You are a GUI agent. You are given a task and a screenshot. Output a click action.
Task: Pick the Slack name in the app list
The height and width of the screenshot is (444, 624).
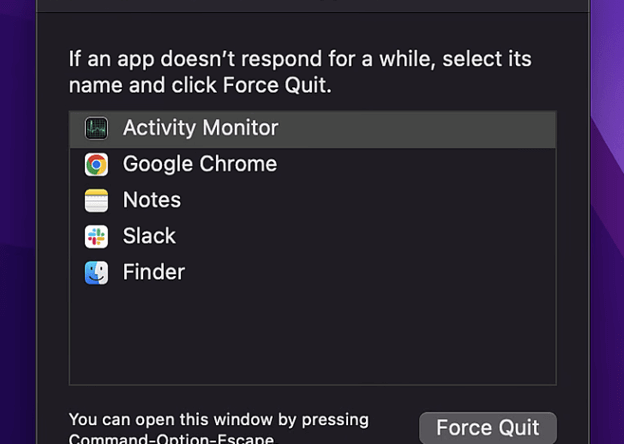(149, 236)
